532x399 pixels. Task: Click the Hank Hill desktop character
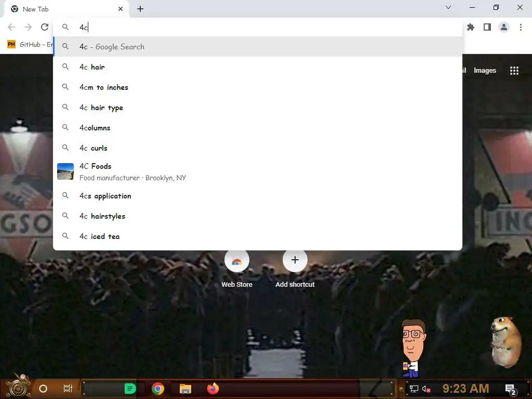click(413, 348)
